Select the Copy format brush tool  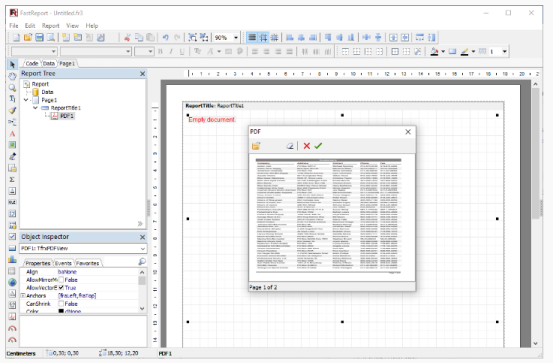click(12, 110)
